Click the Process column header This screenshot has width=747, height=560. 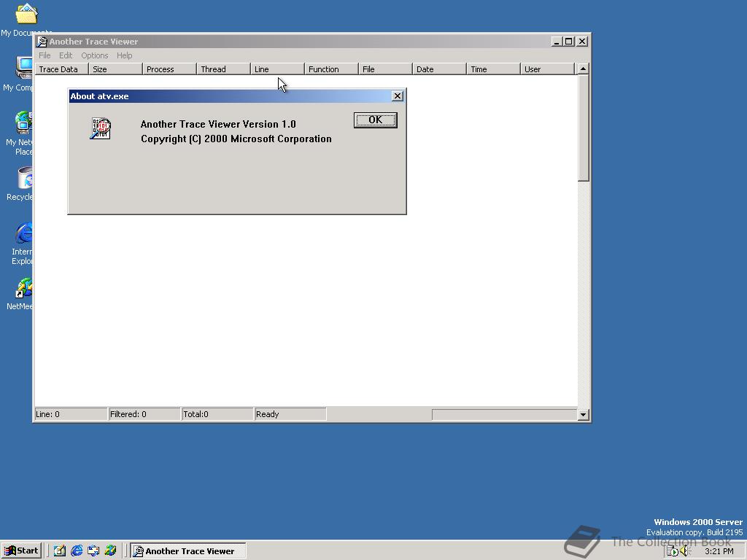click(x=169, y=69)
